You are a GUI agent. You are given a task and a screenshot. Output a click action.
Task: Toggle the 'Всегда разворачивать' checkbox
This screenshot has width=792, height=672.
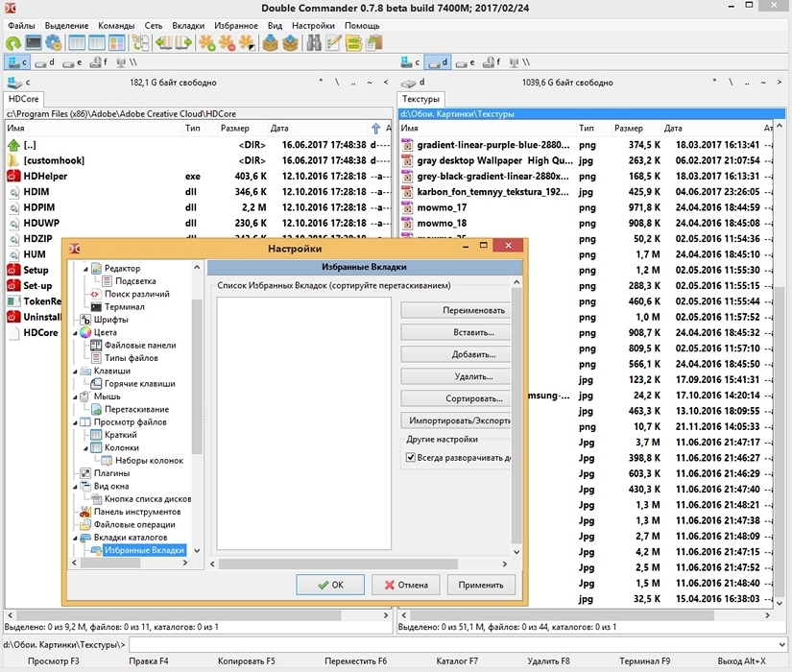[x=411, y=458]
